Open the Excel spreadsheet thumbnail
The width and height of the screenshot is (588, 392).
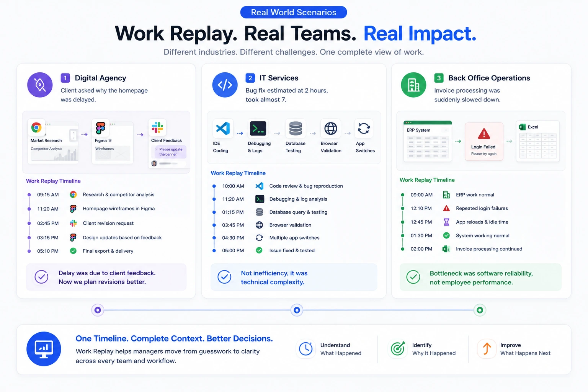(538, 141)
